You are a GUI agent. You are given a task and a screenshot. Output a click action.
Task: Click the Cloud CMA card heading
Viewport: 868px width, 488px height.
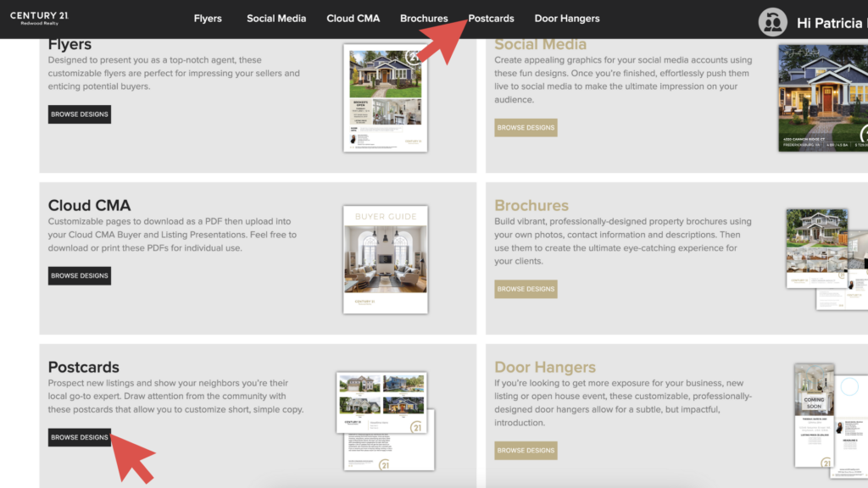pos(89,205)
